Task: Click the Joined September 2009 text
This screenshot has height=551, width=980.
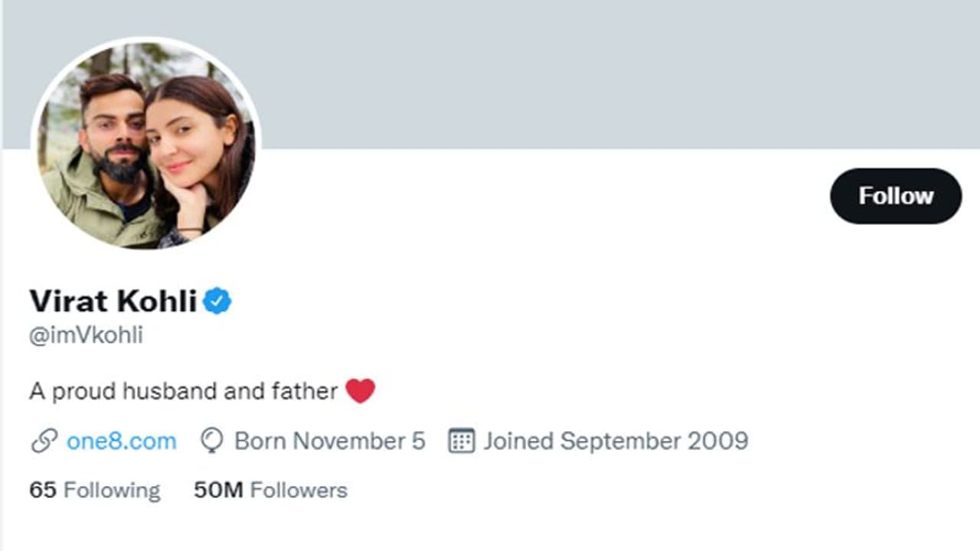Action: 616,442
